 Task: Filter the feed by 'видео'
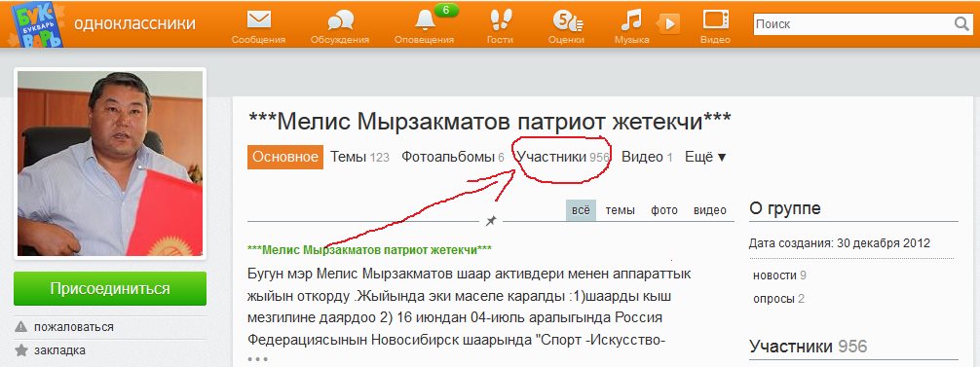(x=709, y=210)
